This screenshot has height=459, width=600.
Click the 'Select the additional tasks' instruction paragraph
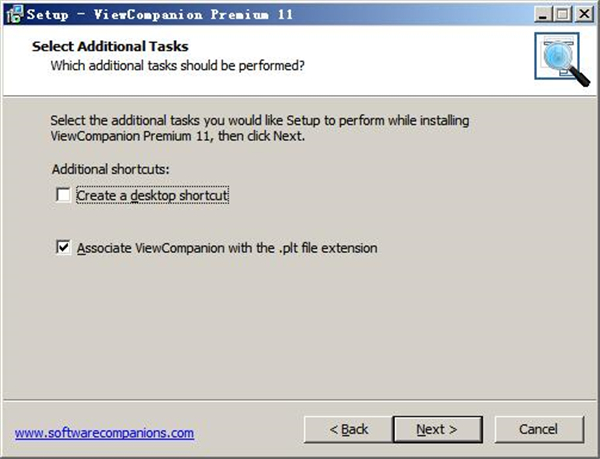click(260, 128)
